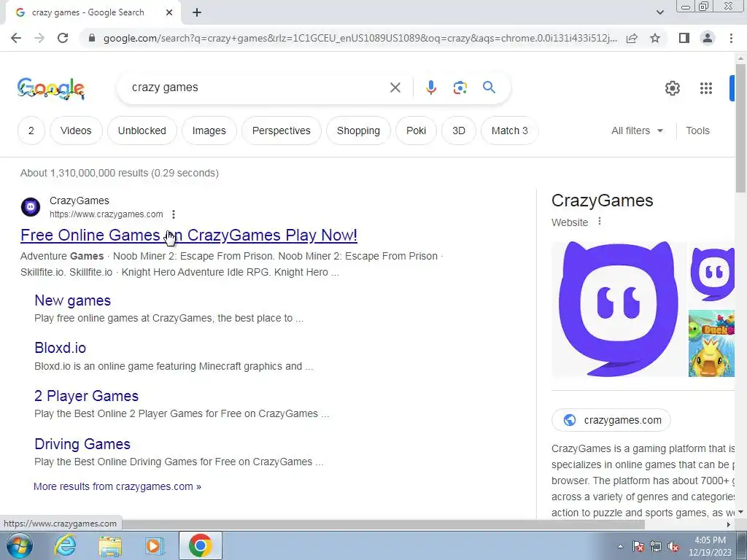Click the small purple CrazyGames logo thumbnail

tap(712, 274)
